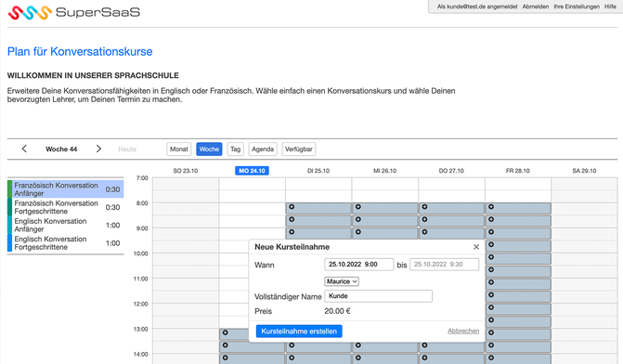Image resolution: width=623 pixels, height=364 pixels.
Task: Go to previous week with left arrow
Action: tap(24, 149)
